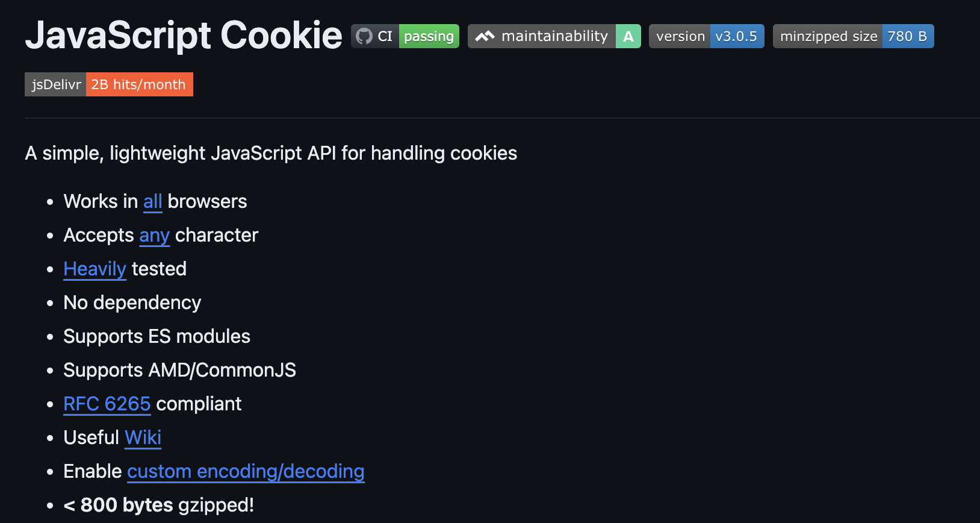The height and width of the screenshot is (523, 980).
Task: Open the version v3.0.5 badge
Action: point(706,36)
